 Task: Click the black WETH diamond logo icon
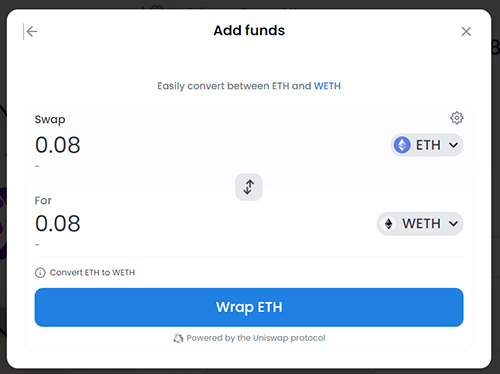point(388,224)
